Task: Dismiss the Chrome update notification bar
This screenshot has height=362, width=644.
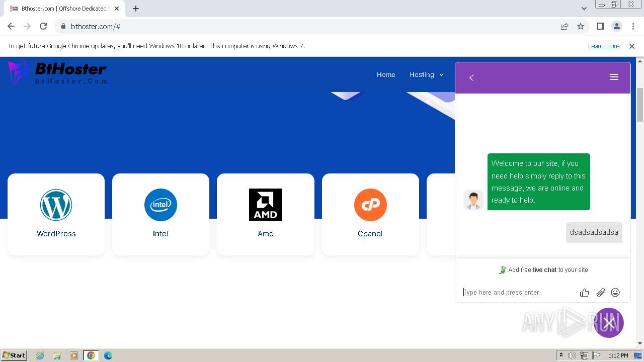Action: (x=632, y=46)
